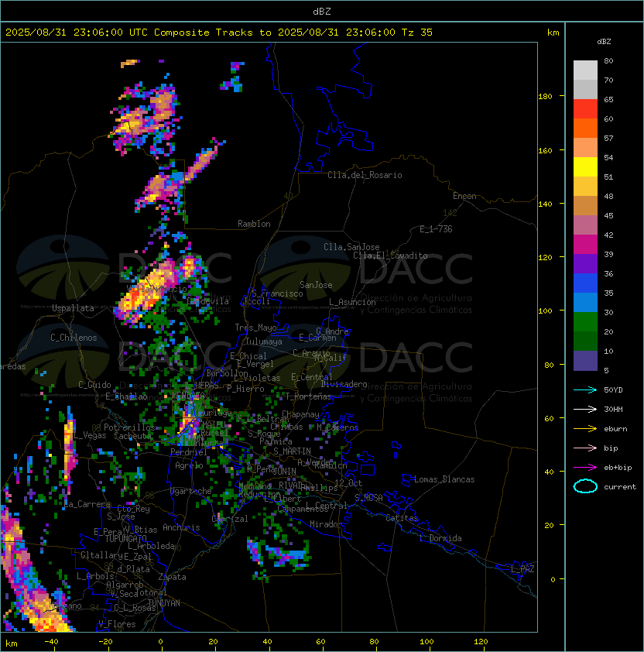Click the yellow eburn arrow in legend
644x652 pixels.
pyautogui.click(x=585, y=429)
